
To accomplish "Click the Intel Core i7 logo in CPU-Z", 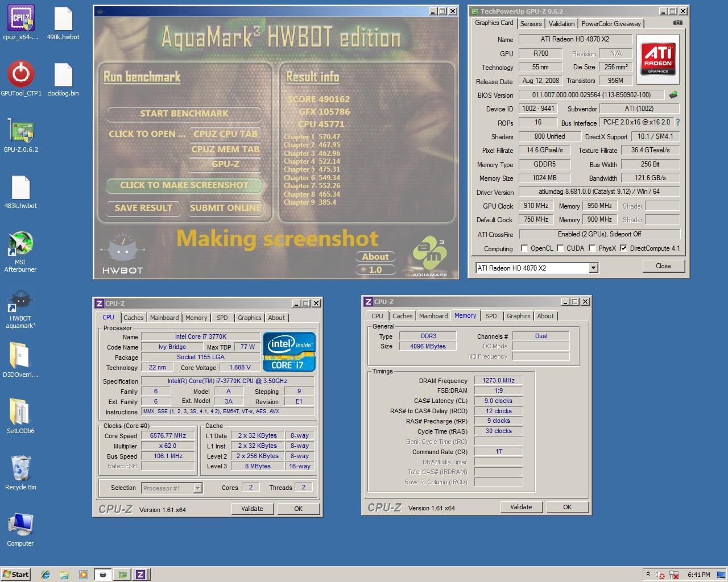I will click(289, 352).
